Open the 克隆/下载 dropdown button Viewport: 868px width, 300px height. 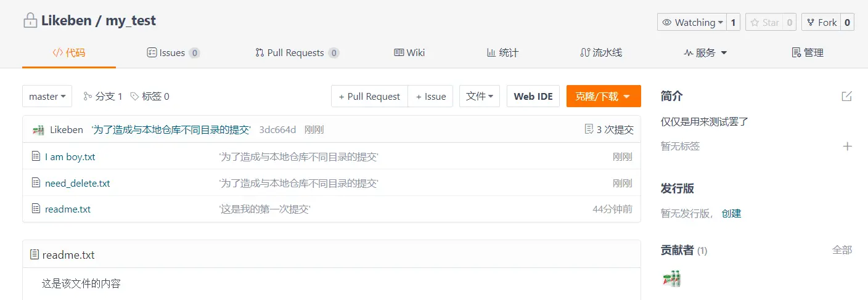[x=604, y=96]
